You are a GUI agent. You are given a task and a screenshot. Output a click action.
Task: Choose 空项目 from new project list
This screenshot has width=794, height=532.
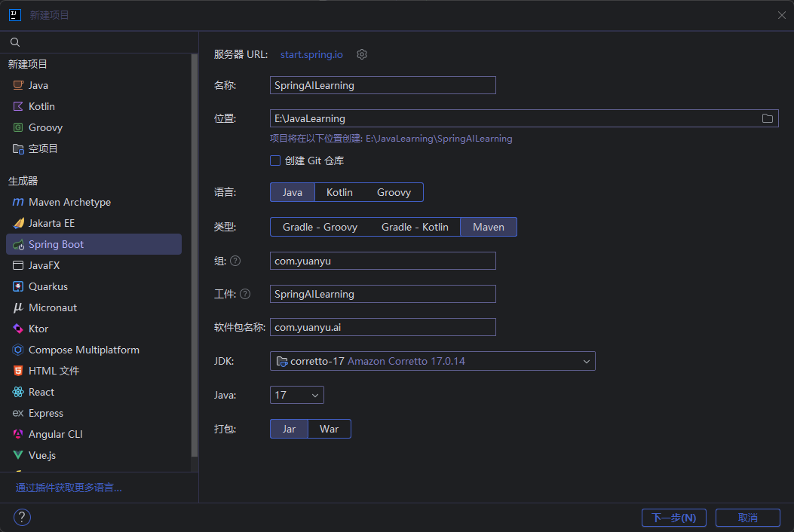click(x=43, y=148)
